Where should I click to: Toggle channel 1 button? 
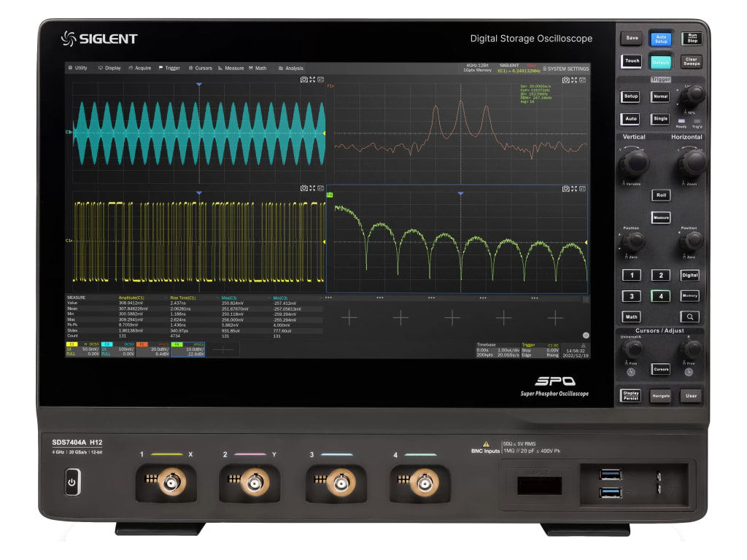(632, 275)
